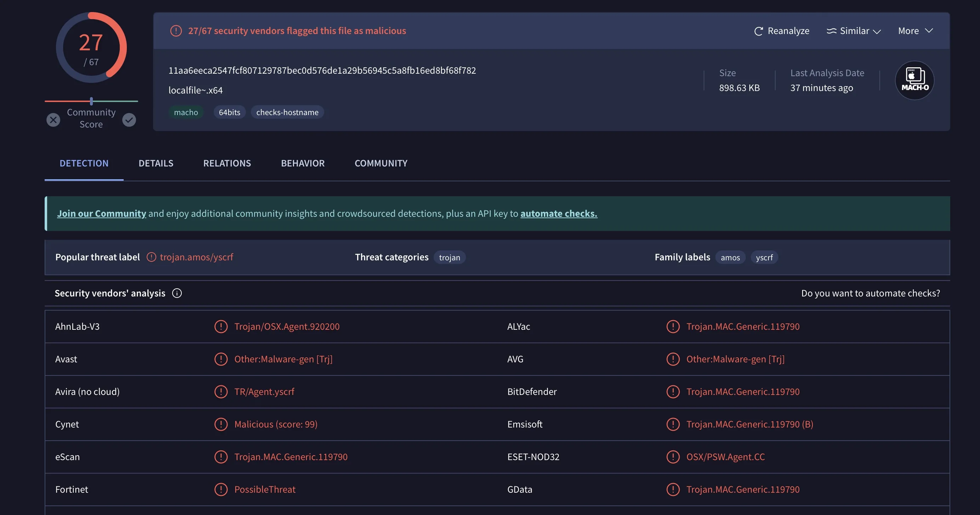Click the Community Score slider track
Viewport: 980px width, 515px height.
pyautogui.click(x=91, y=101)
